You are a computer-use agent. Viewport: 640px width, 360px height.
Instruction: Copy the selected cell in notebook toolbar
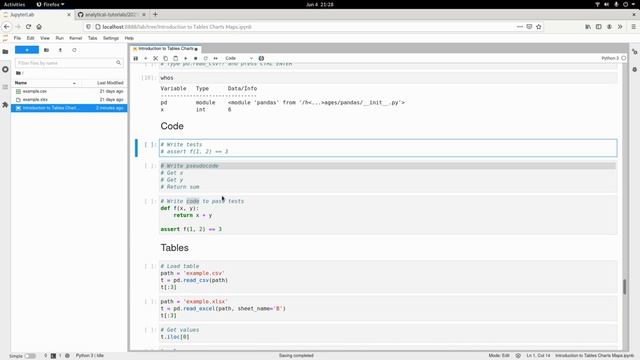(165, 58)
